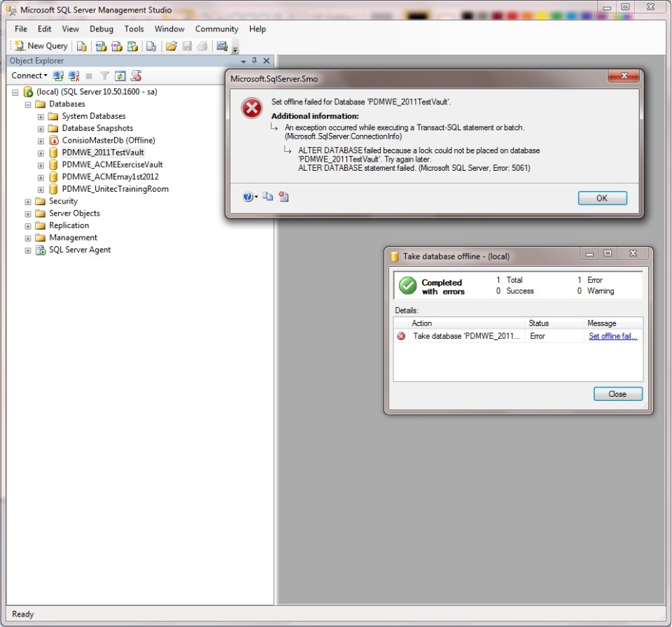
Task: Collapse the (local) server node
Action: coord(15,92)
